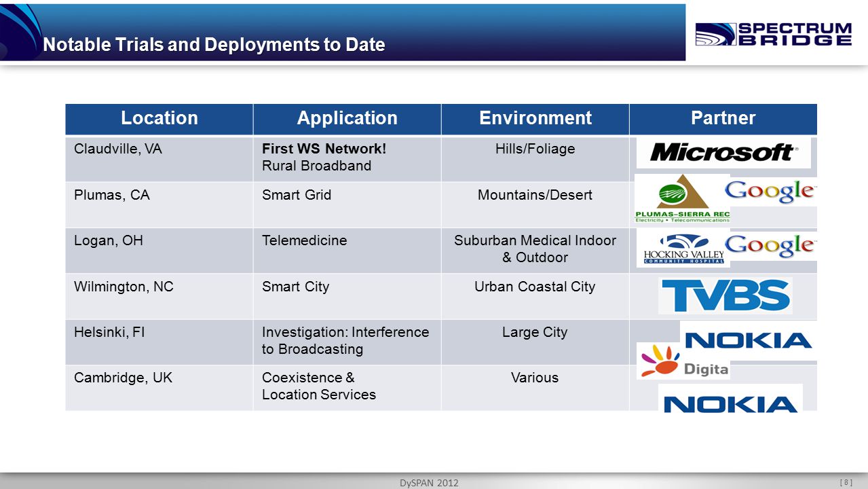Click the 'Large City' environment cell

(x=535, y=342)
